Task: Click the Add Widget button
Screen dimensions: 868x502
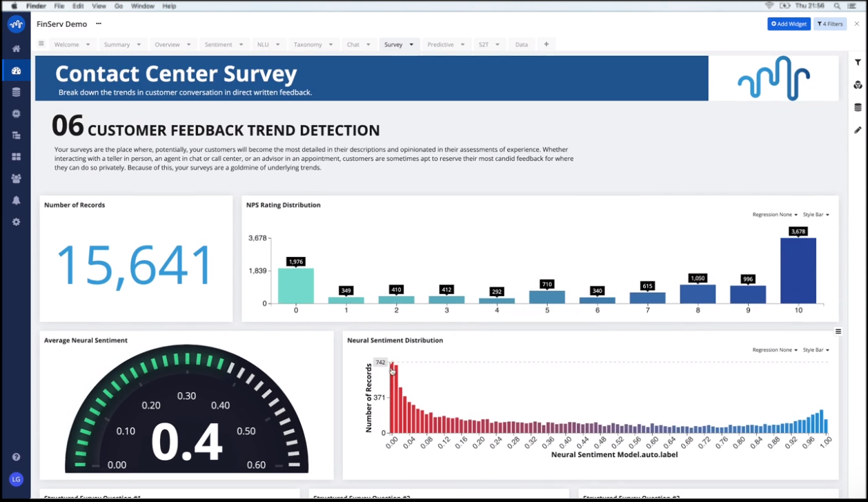Action: [x=788, y=23]
